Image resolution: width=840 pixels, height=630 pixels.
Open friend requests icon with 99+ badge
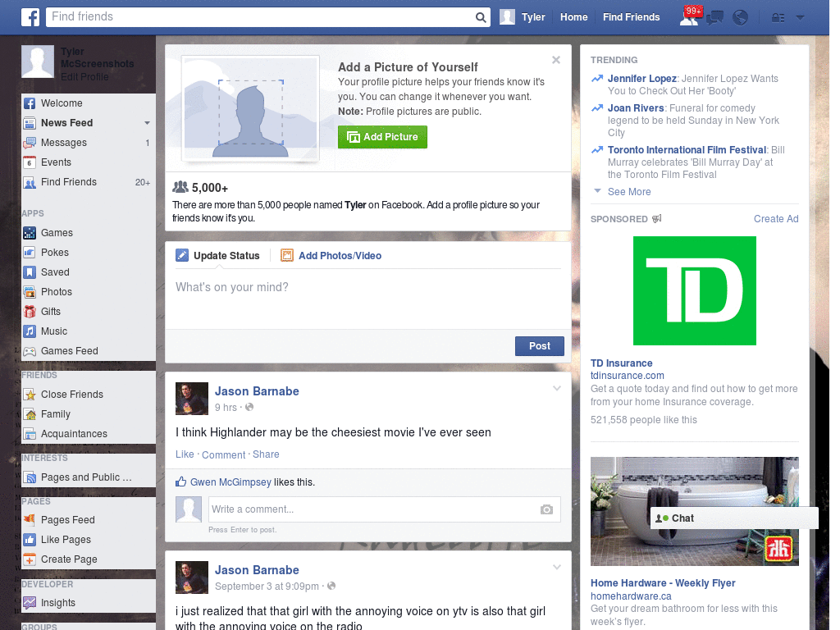point(690,16)
